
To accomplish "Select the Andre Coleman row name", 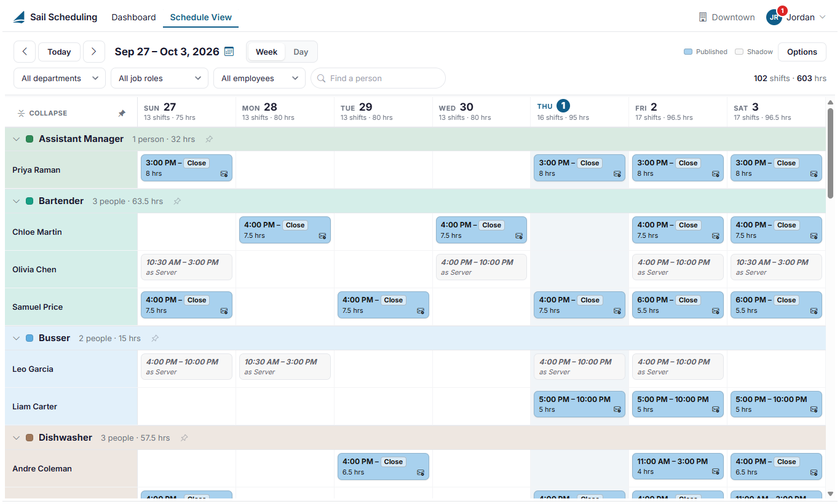I will [42, 468].
